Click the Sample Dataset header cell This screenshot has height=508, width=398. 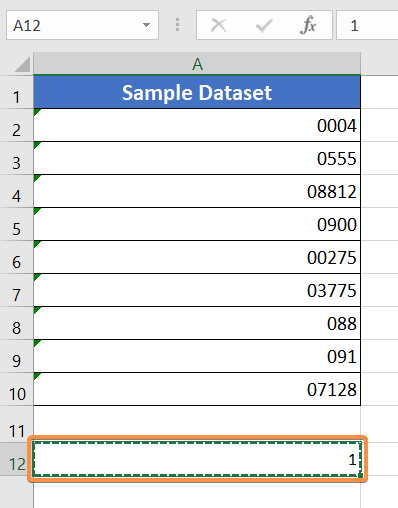[197, 92]
